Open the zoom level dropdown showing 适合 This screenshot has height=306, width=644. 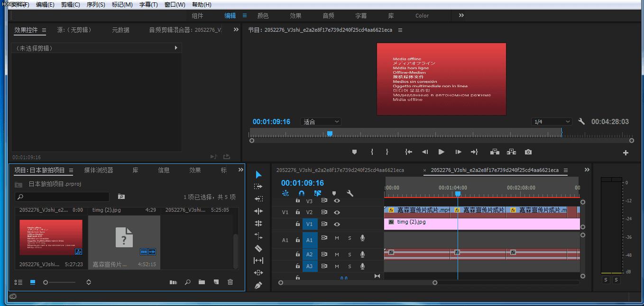click(x=321, y=122)
